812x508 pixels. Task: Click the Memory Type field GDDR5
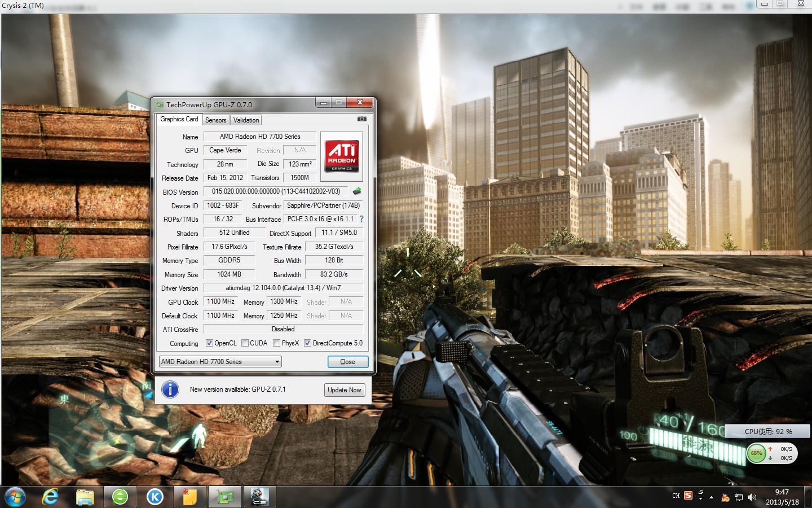click(x=229, y=260)
